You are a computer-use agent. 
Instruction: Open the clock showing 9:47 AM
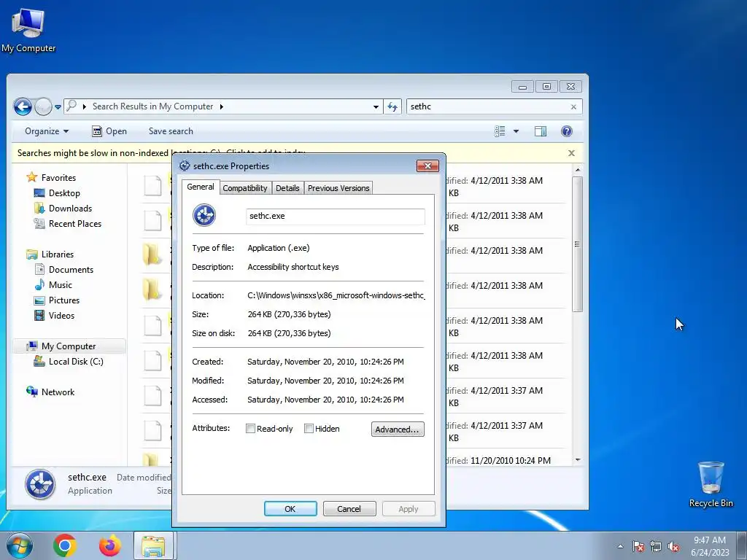710,546
